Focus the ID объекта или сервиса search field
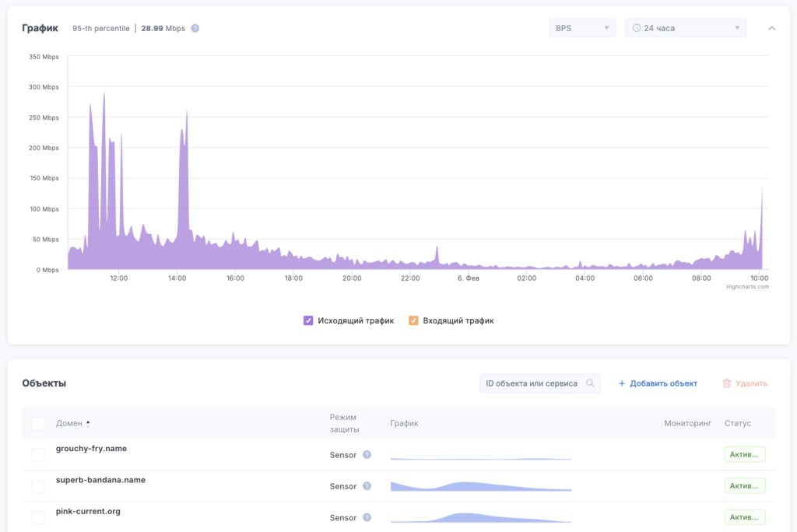797x532 pixels. point(532,383)
